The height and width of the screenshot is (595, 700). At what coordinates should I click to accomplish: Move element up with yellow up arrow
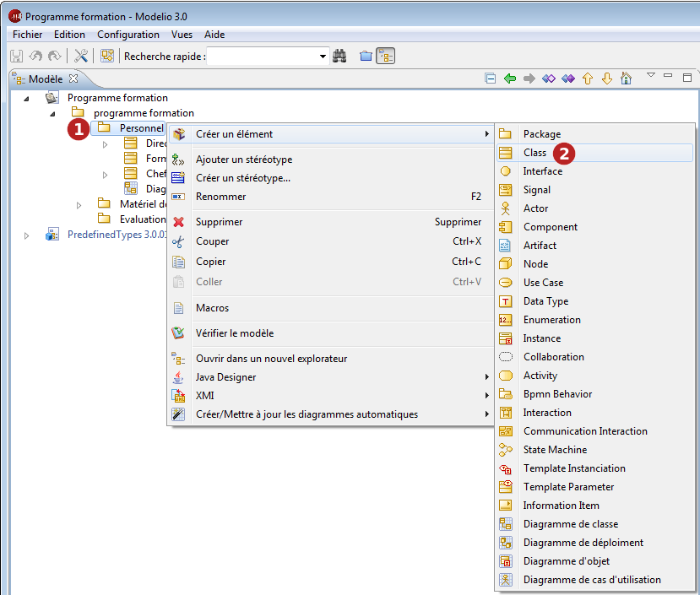coord(588,78)
